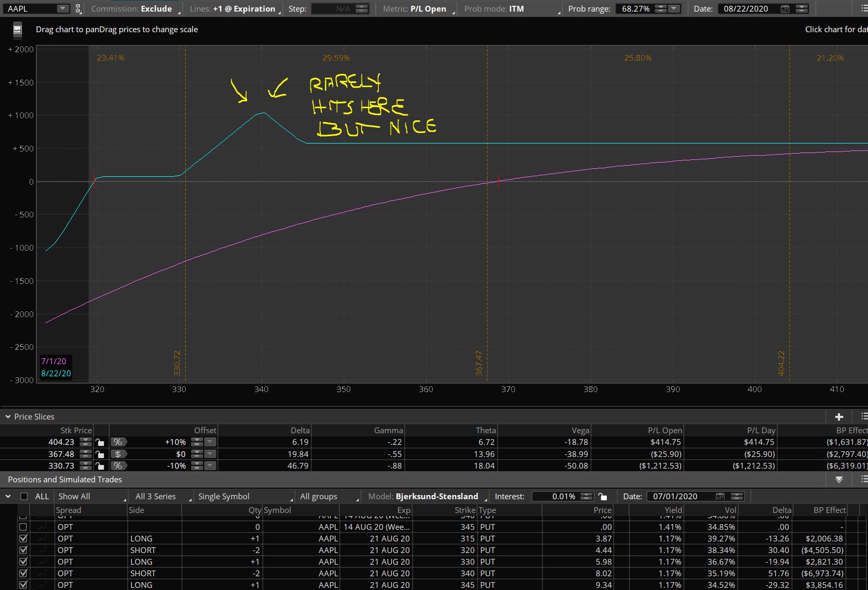Click the symbol link icon next to AAPL

78,9
